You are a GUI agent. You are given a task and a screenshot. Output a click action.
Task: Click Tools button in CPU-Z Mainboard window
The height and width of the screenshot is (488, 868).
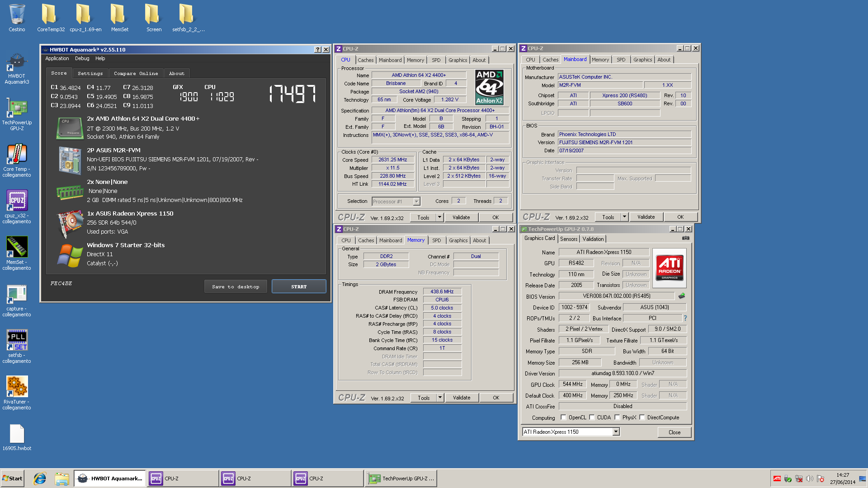608,217
